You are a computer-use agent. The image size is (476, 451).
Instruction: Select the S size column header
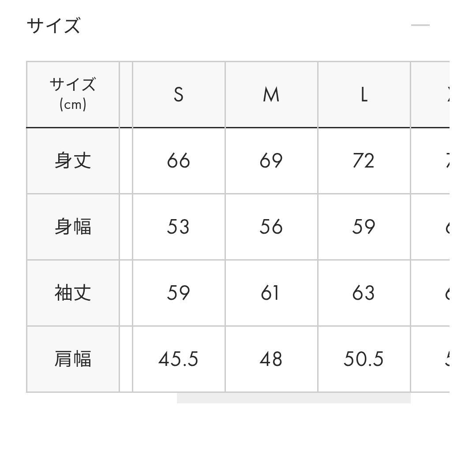[x=178, y=94]
